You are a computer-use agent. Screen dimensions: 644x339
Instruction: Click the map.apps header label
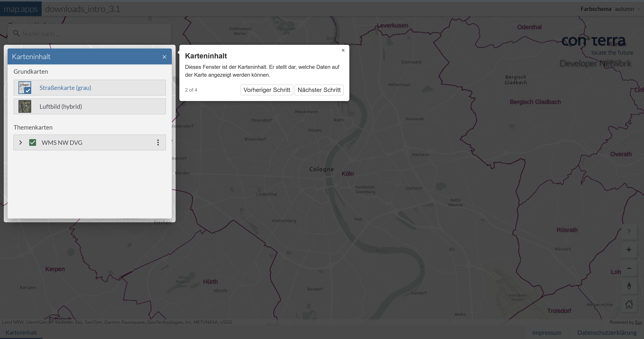21,9
